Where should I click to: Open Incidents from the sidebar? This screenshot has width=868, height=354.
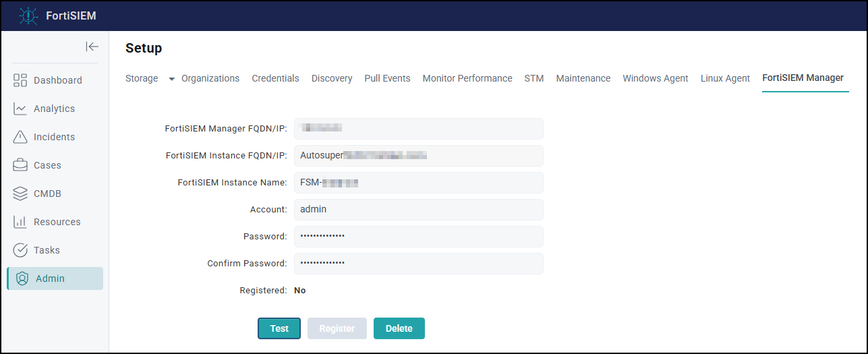point(55,137)
